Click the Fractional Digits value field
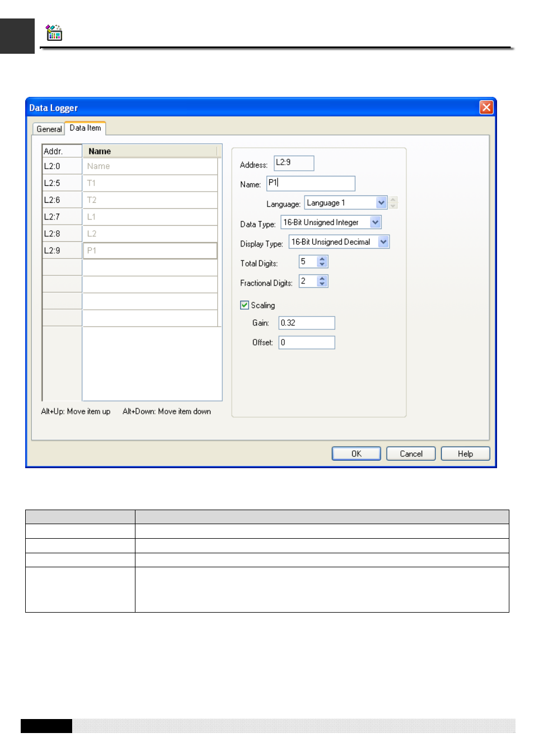The image size is (534, 756). (x=308, y=281)
